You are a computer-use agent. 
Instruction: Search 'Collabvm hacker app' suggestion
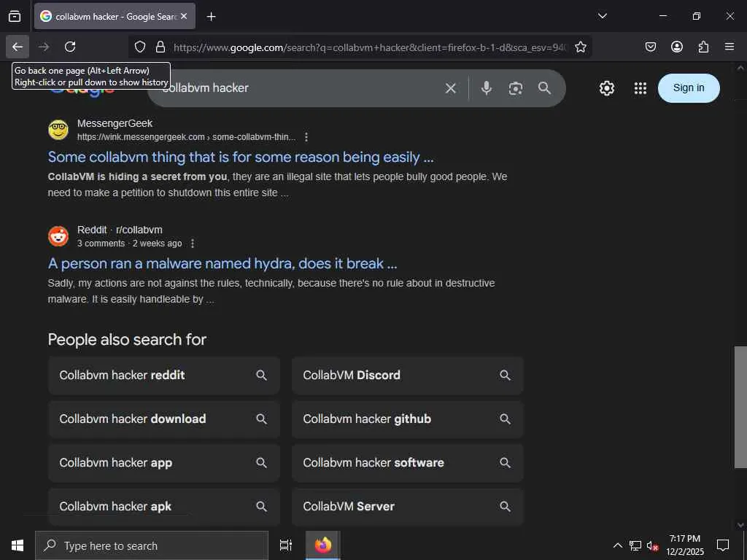(x=164, y=463)
